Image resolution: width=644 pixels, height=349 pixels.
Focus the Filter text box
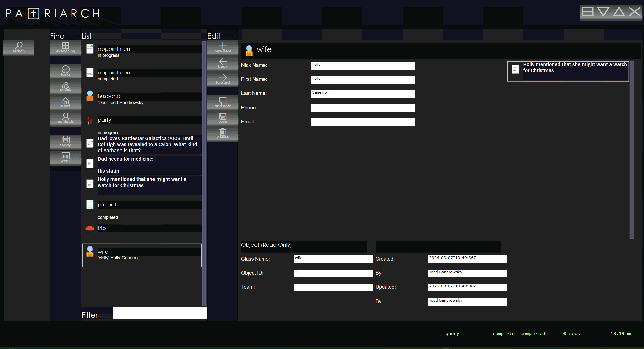pyautogui.click(x=159, y=313)
